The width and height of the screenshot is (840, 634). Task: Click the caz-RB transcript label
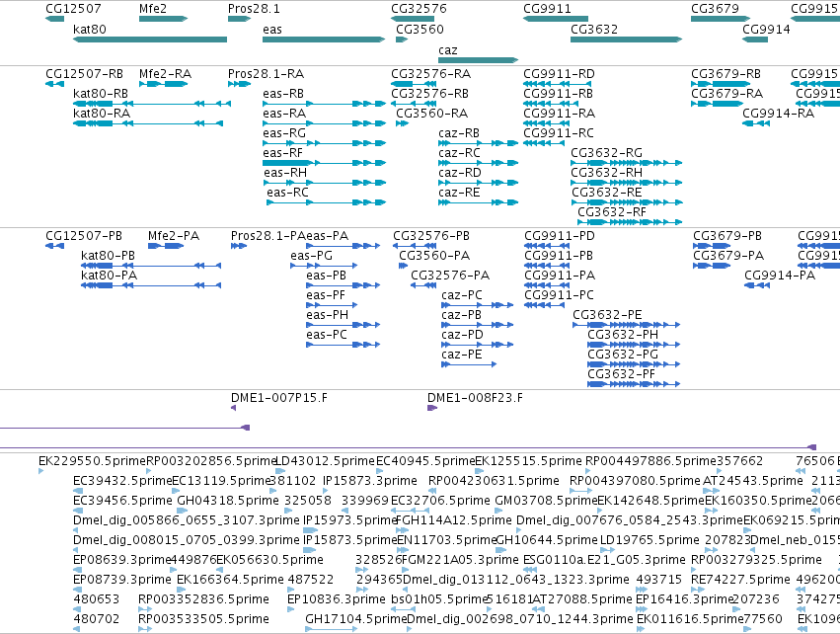tap(459, 133)
